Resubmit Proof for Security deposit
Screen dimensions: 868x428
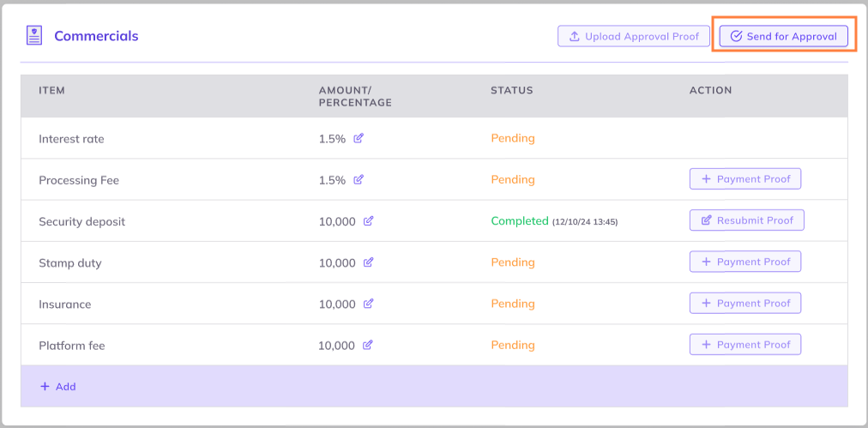tap(746, 220)
